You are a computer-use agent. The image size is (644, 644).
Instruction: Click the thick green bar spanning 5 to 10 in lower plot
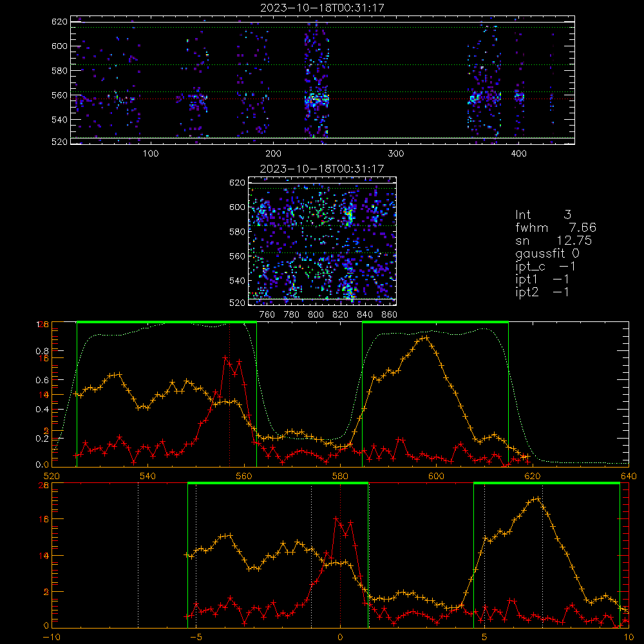coord(547,483)
